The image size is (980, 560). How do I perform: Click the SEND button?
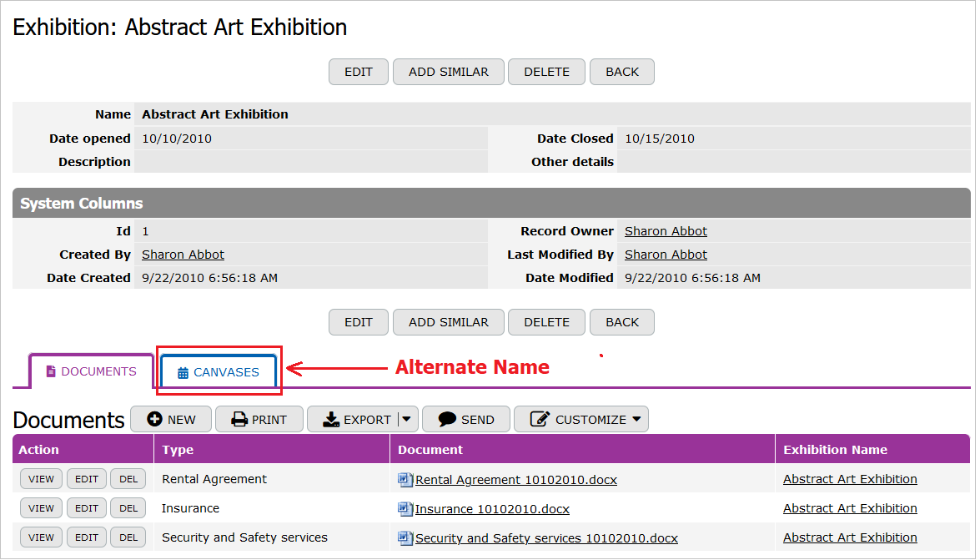tap(466, 419)
